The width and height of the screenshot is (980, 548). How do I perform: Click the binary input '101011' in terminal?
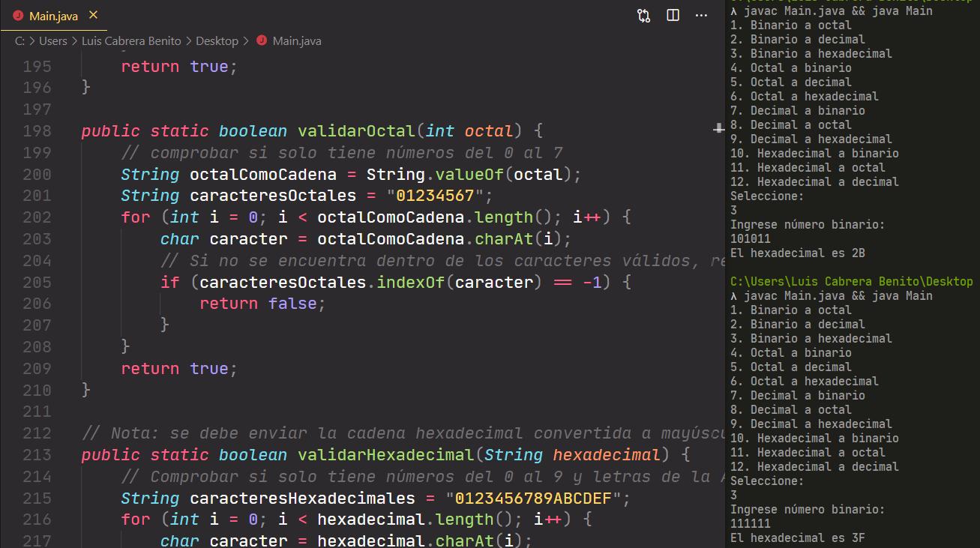click(x=751, y=239)
